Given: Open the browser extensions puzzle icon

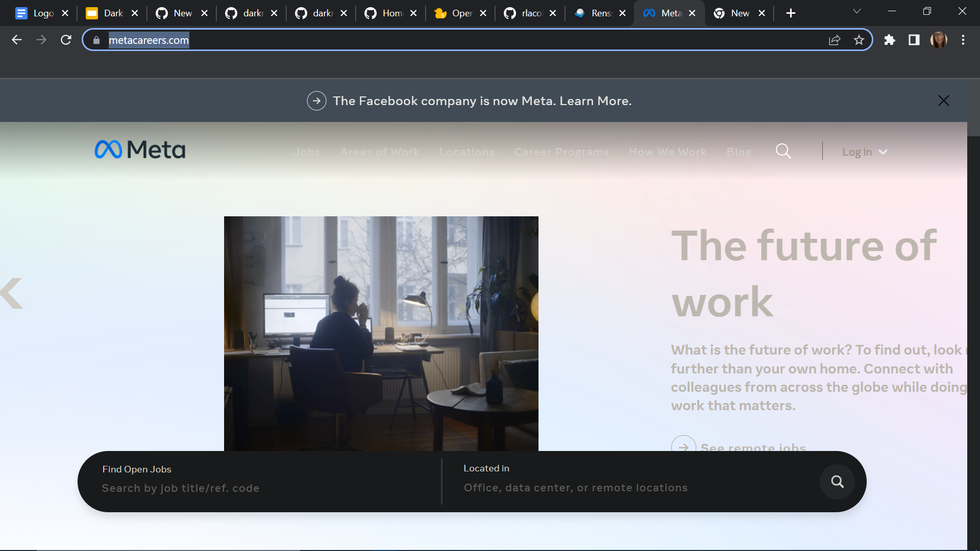Looking at the screenshot, I should tap(890, 40).
